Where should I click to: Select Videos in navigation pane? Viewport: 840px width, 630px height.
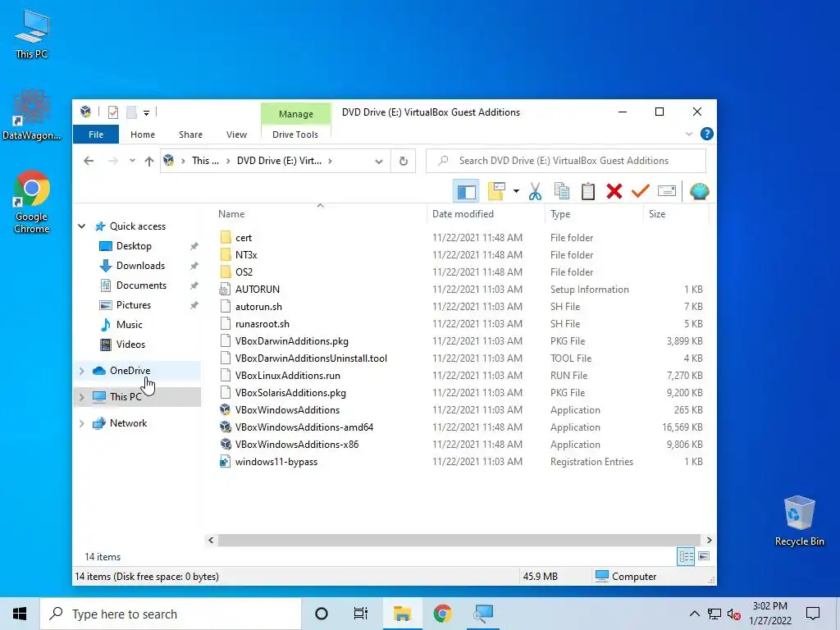point(130,345)
